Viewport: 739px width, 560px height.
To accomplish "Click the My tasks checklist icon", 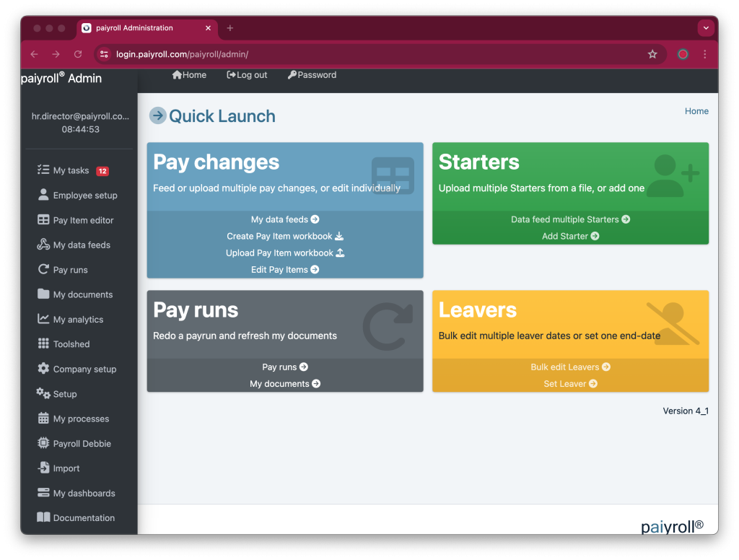I will 43,170.
